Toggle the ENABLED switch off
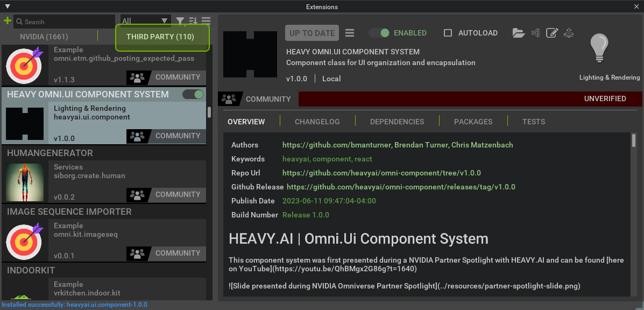Image resolution: width=644 pixels, height=310 pixels. pyautogui.click(x=379, y=33)
